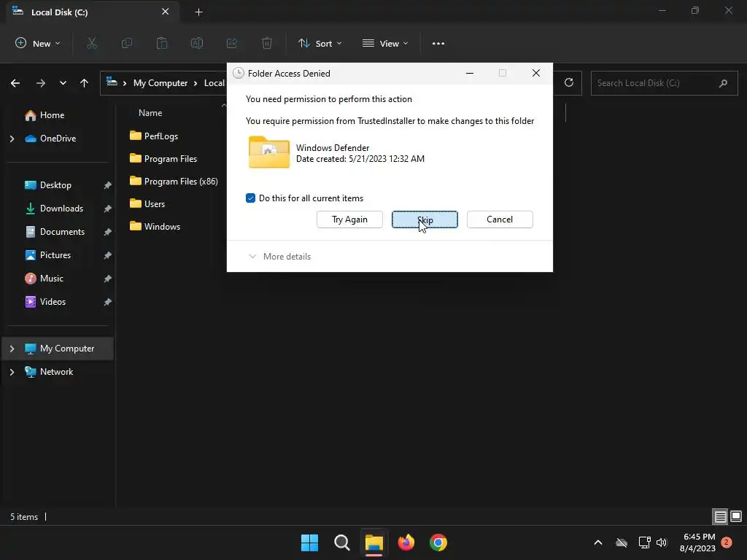
Task: Click the Windows Defender folder thumbnail
Action: click(268, 152)
